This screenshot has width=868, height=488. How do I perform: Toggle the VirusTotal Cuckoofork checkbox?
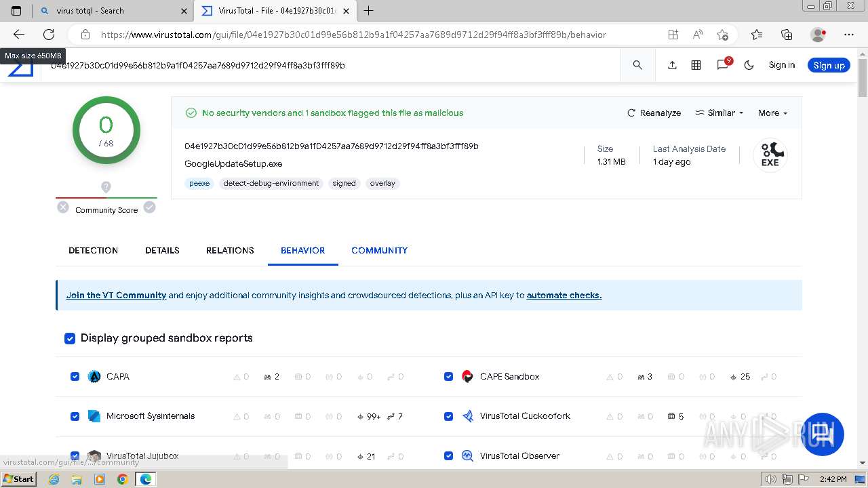coord(448,416)
